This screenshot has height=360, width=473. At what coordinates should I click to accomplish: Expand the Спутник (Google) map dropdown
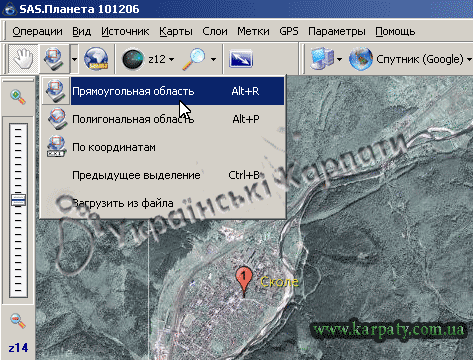(x=469, y=59)
